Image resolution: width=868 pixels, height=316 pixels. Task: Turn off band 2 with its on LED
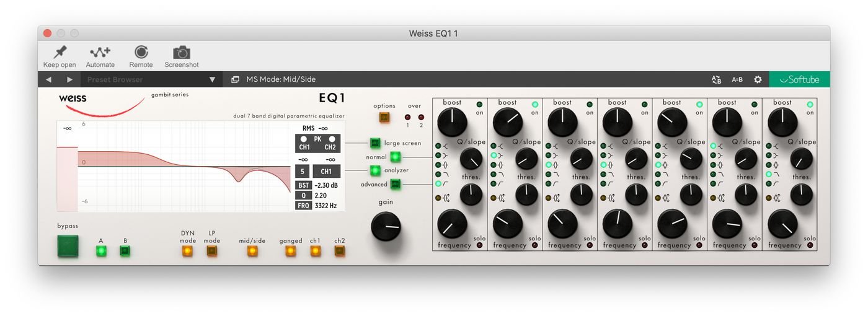coord(534,104)
